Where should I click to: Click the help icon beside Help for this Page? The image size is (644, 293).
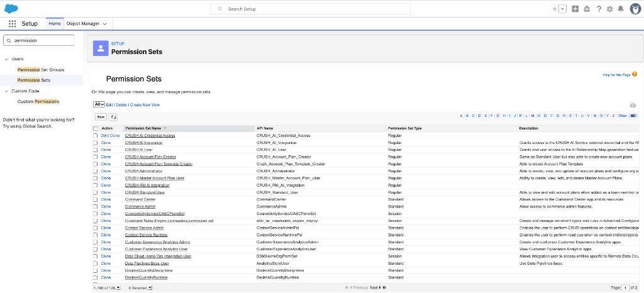635,74
